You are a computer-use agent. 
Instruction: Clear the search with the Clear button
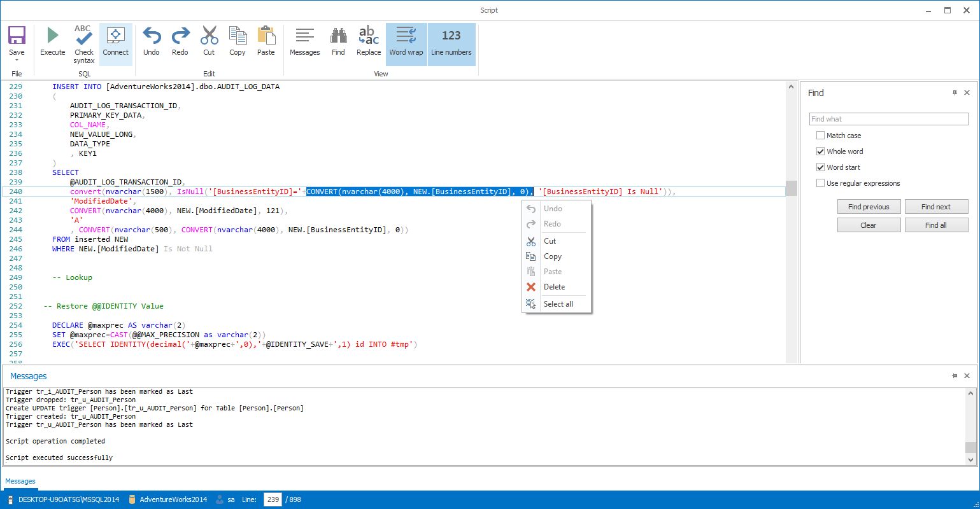[x=868, y=225]
